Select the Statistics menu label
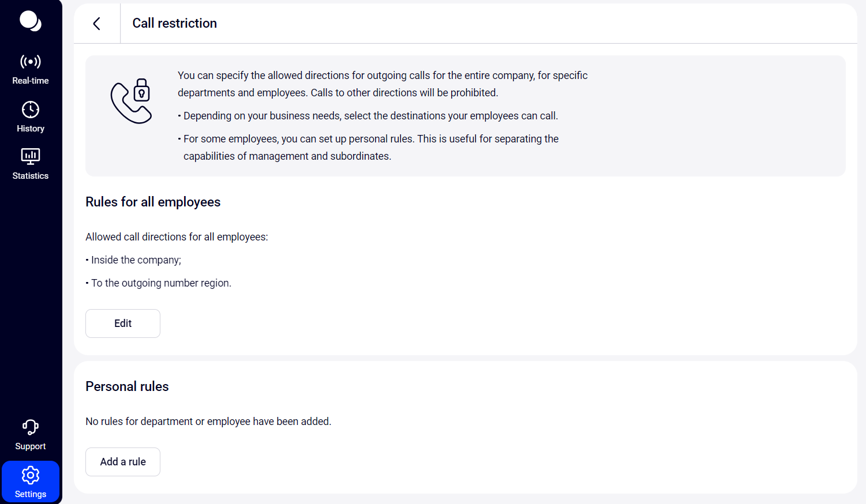Viewport: 866px width, 504px height. (x=31, y=176)
